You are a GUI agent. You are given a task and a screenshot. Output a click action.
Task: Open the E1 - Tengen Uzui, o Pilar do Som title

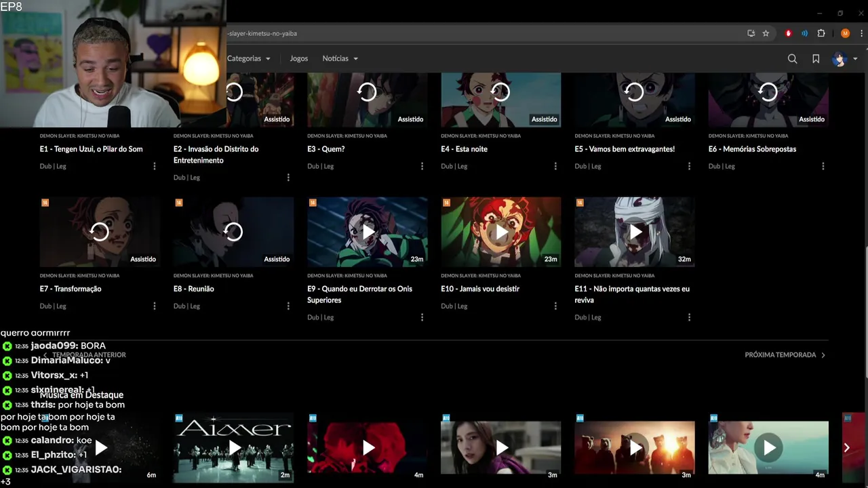pos(92,149)
